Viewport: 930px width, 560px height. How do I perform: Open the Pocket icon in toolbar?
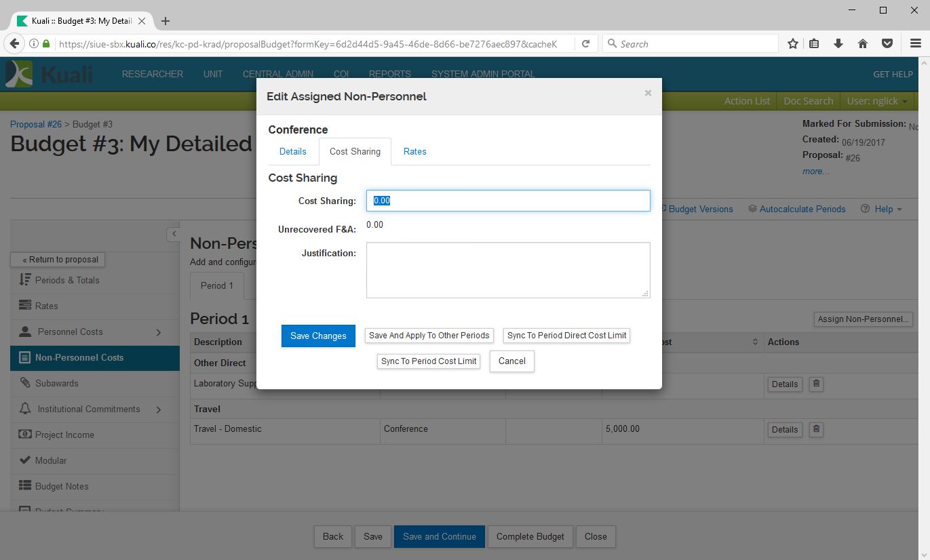887,44
